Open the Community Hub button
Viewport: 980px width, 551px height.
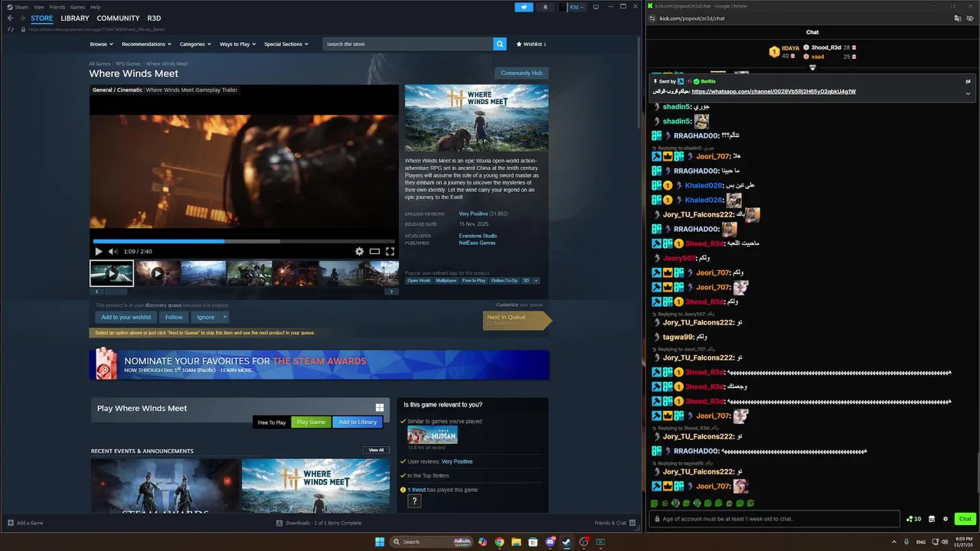[521, 73]
